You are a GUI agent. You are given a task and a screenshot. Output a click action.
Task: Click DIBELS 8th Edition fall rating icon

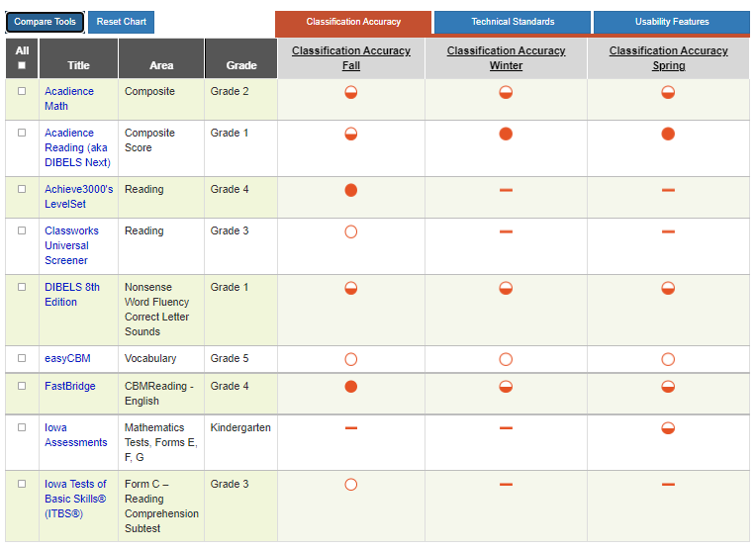pos(351,288)
